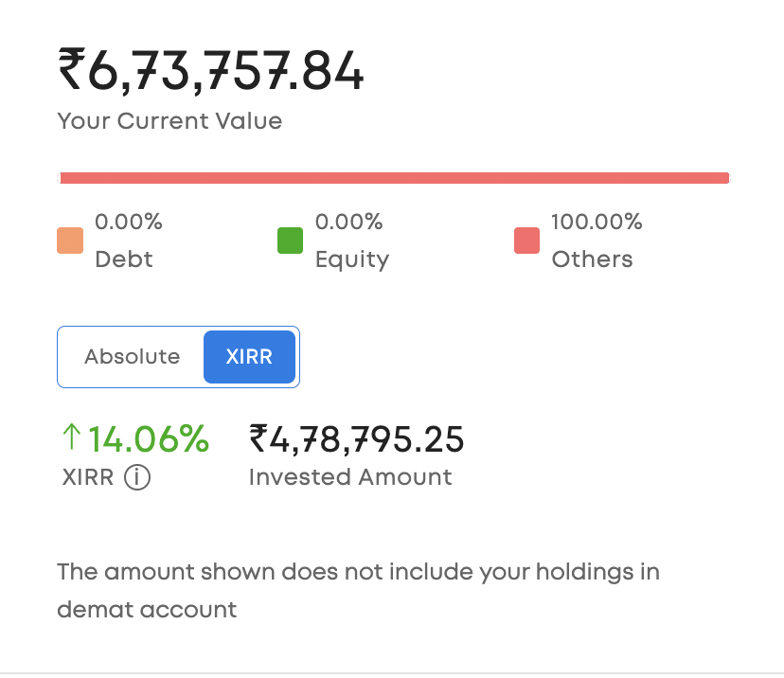Image resolution: width=784 pixels, height=678 pixels.
Task: Click the red allocation progress bar
Action: tap(394, 178)
